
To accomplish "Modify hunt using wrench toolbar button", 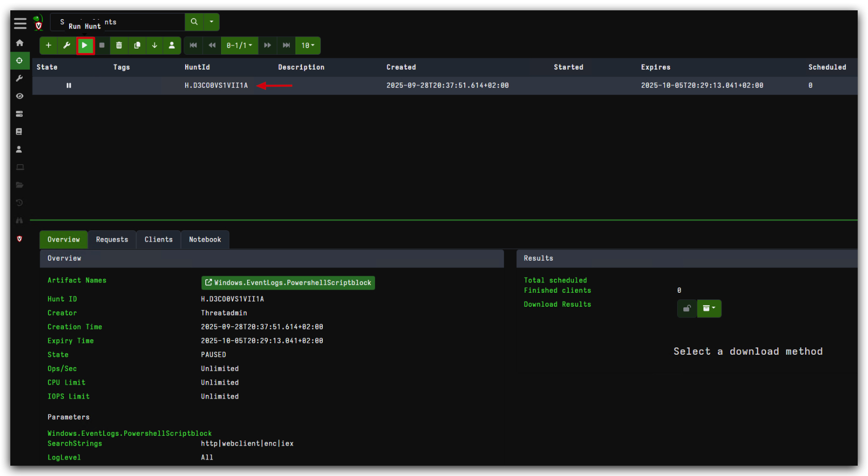I will pos(67,45).
